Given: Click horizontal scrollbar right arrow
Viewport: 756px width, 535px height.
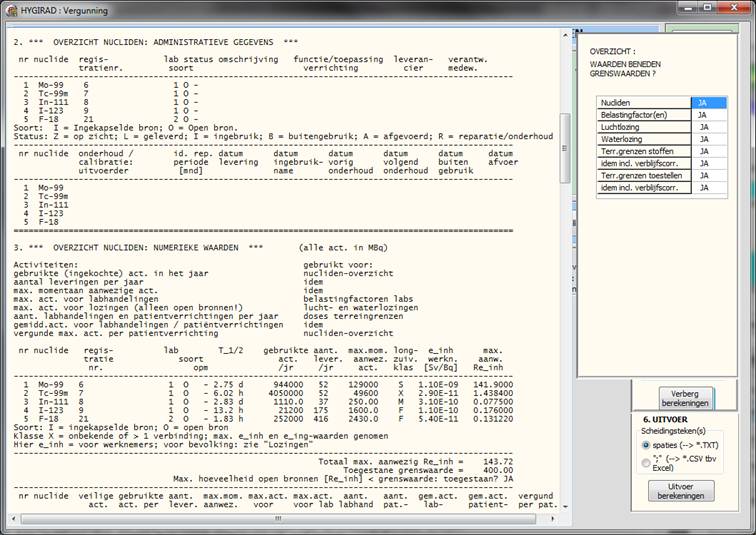Looking at the screenshot, I should point(553,519).
